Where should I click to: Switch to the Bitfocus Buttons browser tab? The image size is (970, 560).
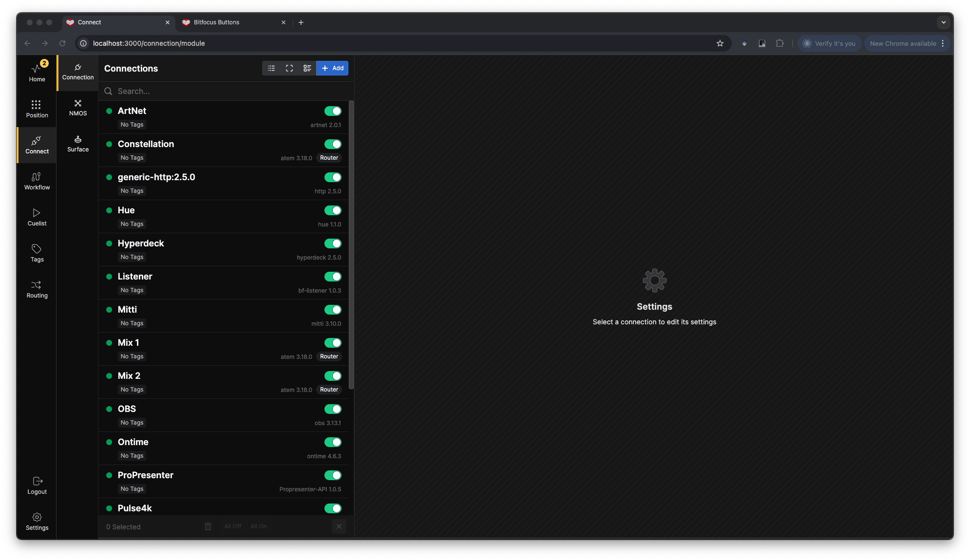(233, 22)
